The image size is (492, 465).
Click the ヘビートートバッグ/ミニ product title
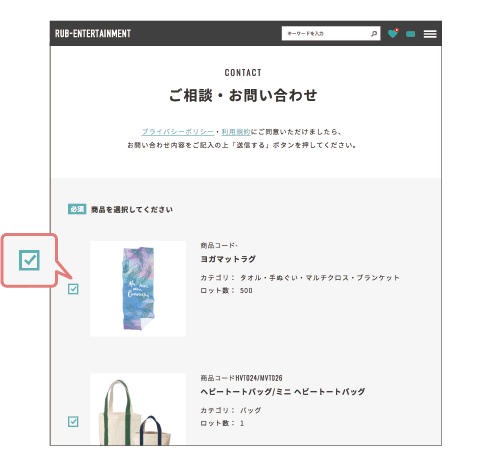pos(283,392)
